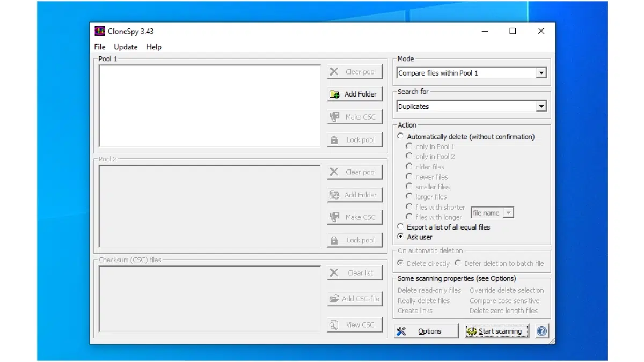This screenshot has height=362, width=644.
Task: Open help via the blue question mark icon
Action: coord(542,331)
